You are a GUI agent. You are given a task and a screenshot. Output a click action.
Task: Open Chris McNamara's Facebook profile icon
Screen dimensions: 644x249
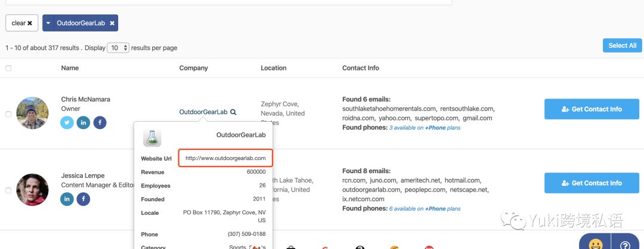click(x=100, y=122)
